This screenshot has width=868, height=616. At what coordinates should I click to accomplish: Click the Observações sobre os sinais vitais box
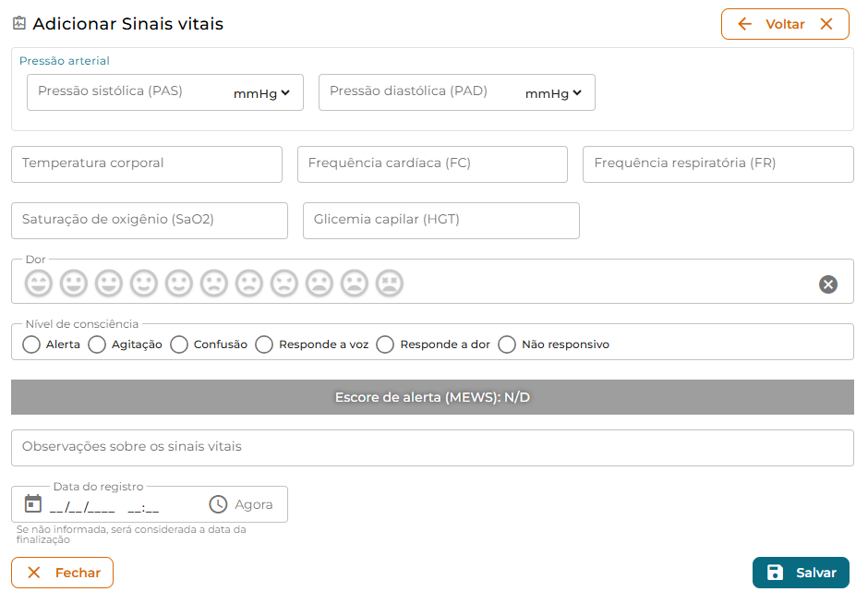coord(432,448)
